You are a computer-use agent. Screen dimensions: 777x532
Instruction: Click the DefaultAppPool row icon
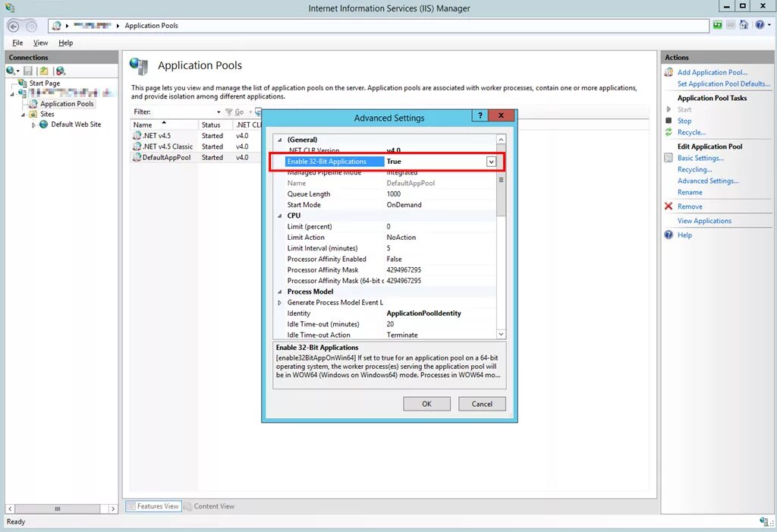click(137, 157)
